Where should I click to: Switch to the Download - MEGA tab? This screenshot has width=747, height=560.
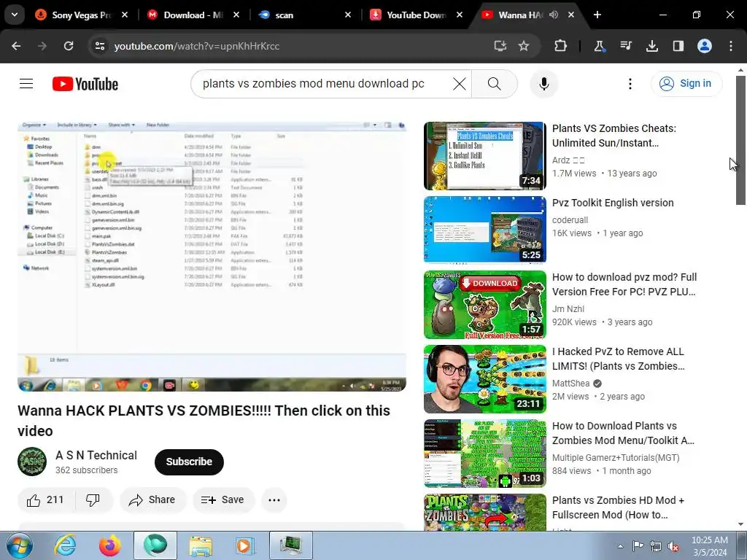point(193,15)
